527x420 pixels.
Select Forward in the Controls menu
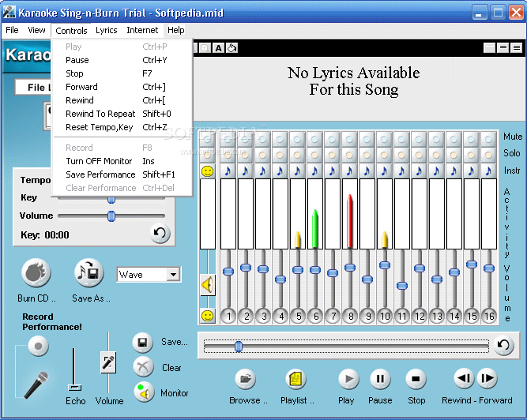click(122, 87)
